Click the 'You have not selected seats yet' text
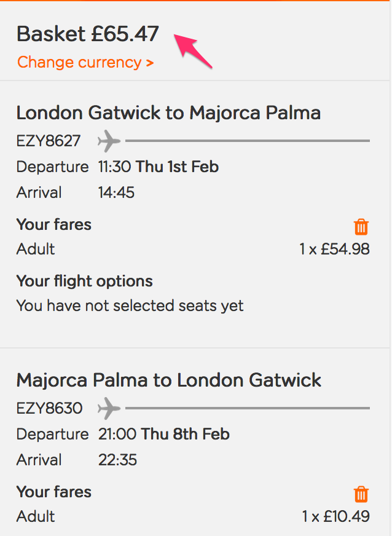The image size is (392, 536). (x=130, y=305)
